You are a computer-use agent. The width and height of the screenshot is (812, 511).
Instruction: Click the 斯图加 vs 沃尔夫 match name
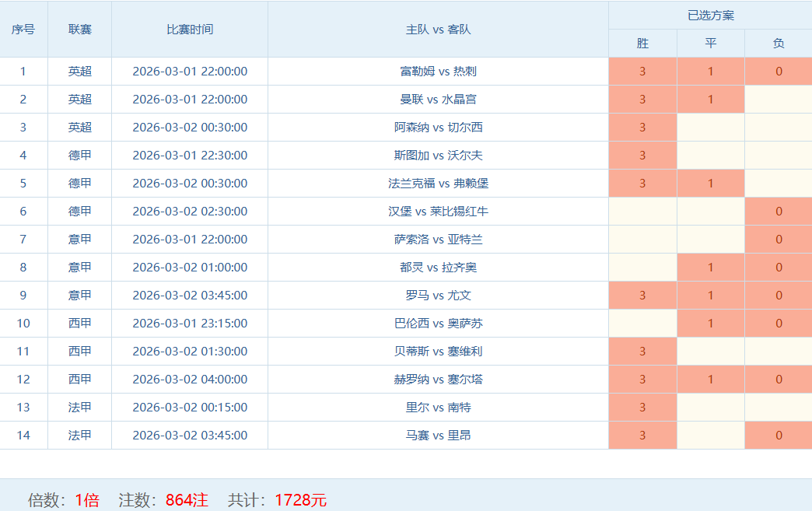coord(438,156)
